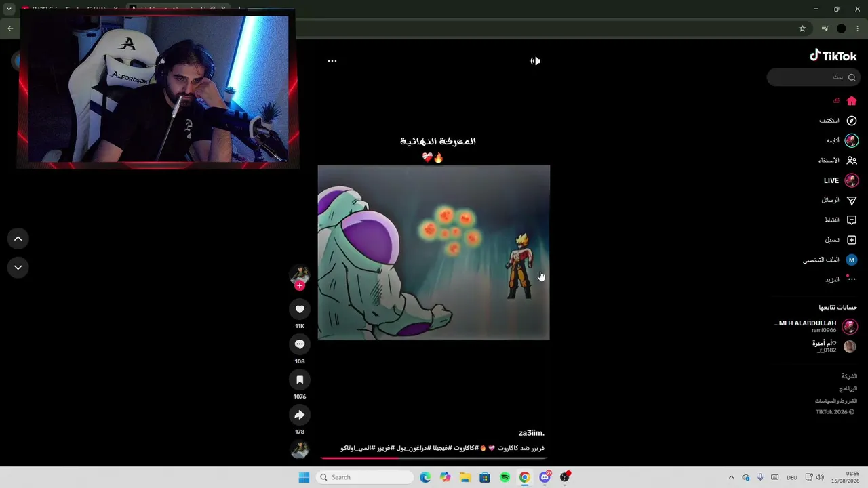Click the microphone icon in system tray

tap(760, 477)
